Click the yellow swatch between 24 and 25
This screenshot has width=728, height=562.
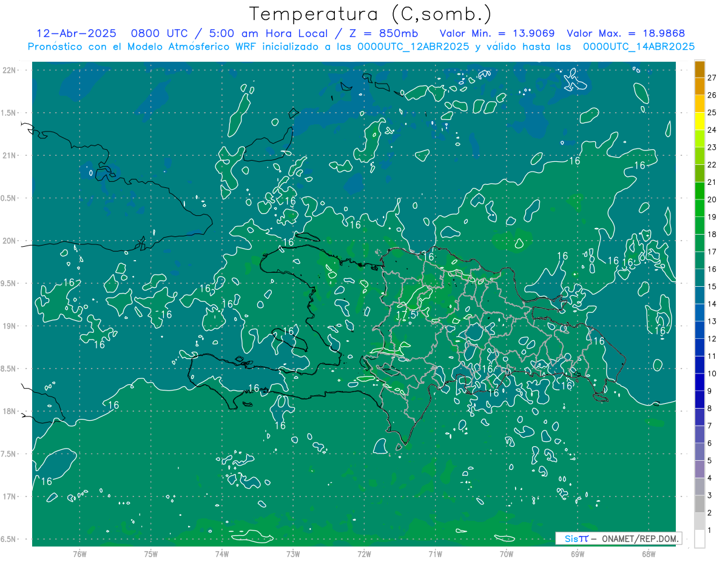coord(699,121)
